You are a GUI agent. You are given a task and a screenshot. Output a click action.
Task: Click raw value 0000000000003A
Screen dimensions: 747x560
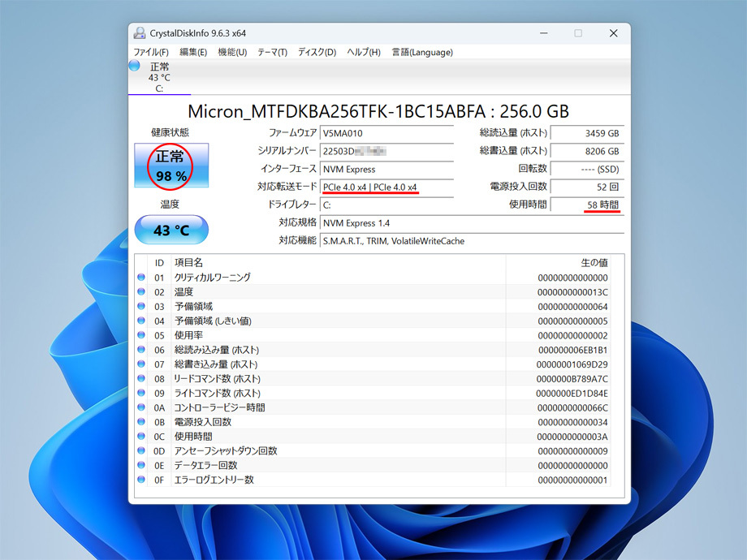(x=572, y=437)
